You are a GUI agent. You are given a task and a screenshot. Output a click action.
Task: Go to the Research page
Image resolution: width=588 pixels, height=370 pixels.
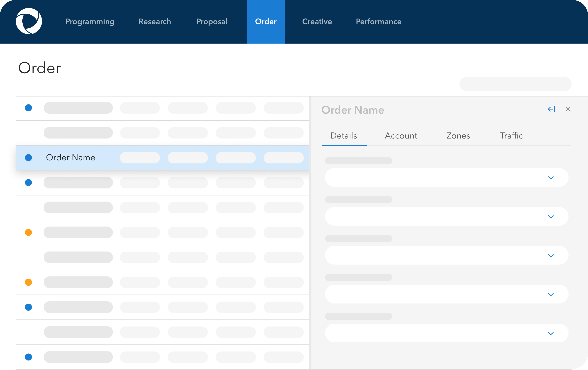pyautogui.click(x=154, y=21)
